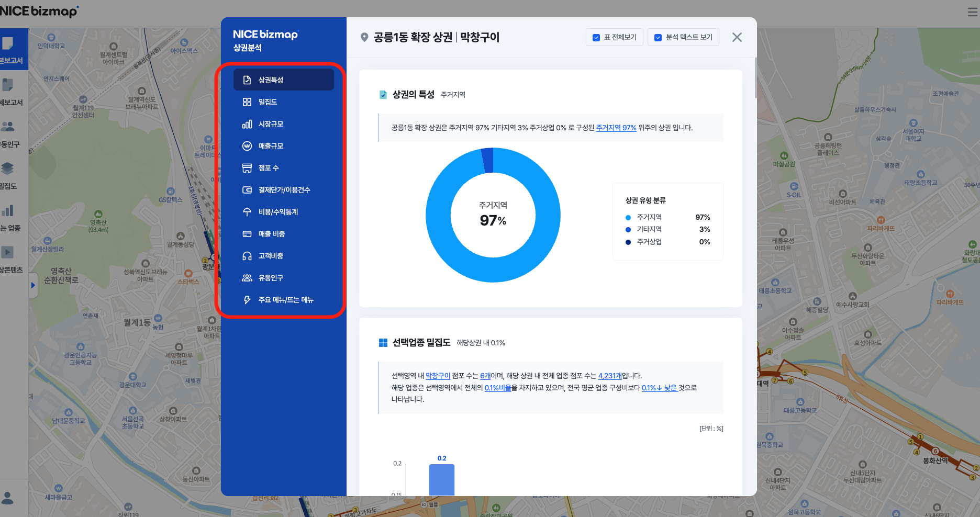This screenshot has height=517, width=980.
Task: Click the report panel vertical scrollbar
Action: click(755, 78)
